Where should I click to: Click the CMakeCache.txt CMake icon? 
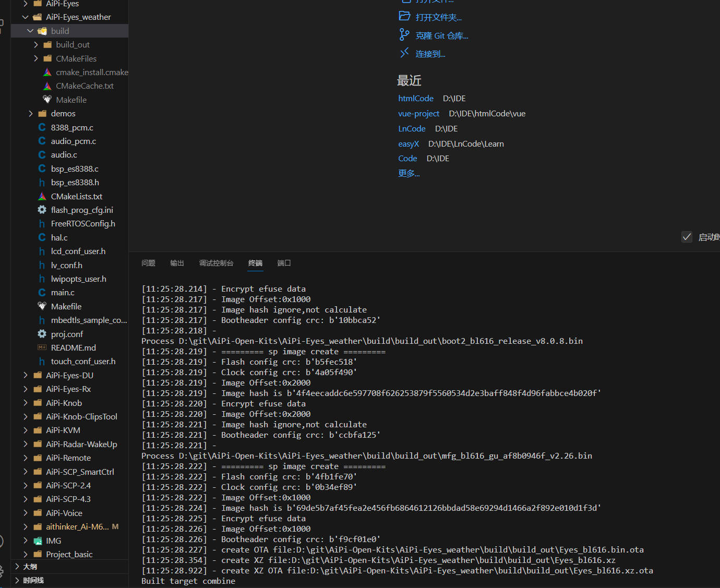47,86
